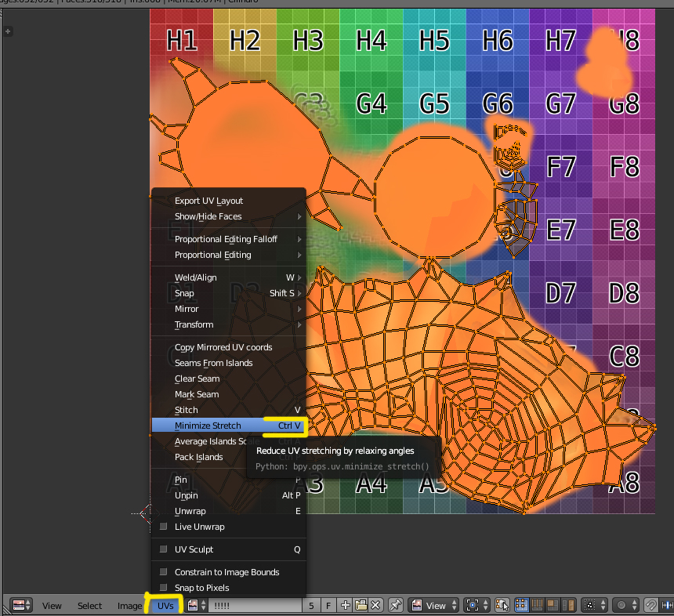The image size is (674, 616).
Task: Open the editor type selector icon
Action: tap(20, 605)
